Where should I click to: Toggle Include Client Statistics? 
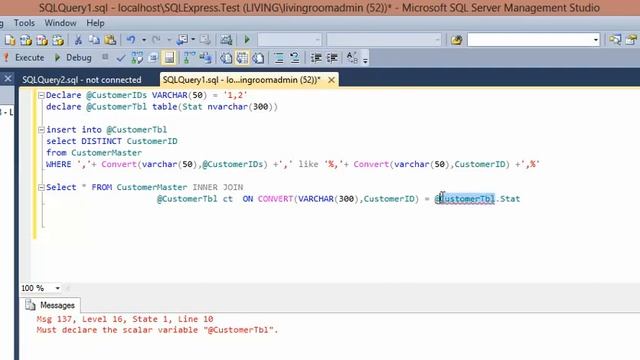coord(205,58)
